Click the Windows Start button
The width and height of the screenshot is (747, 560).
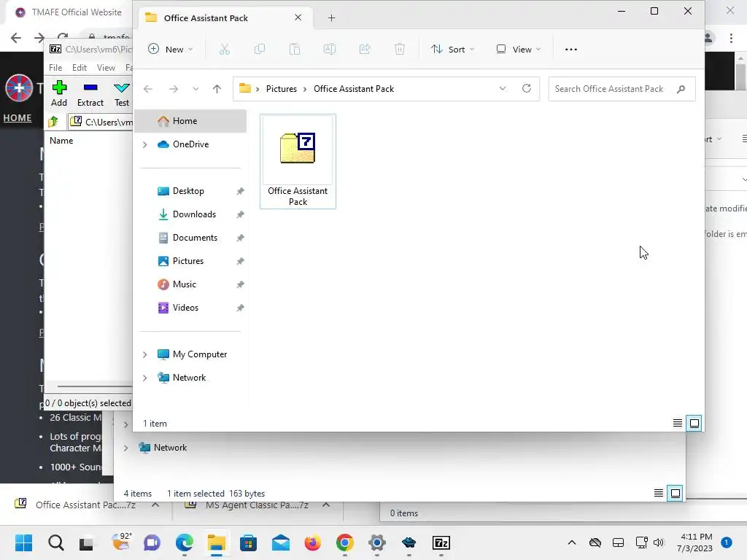(x=23, y=542)
